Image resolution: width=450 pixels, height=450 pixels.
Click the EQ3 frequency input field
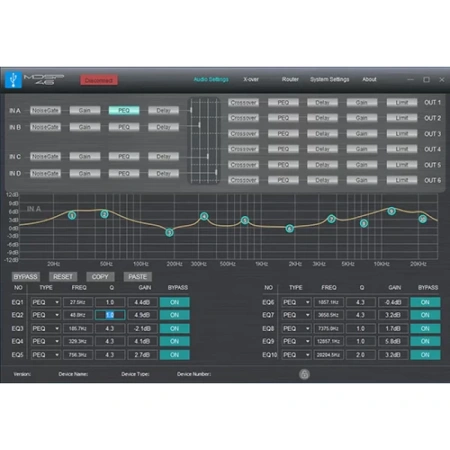tap(78, 328)
